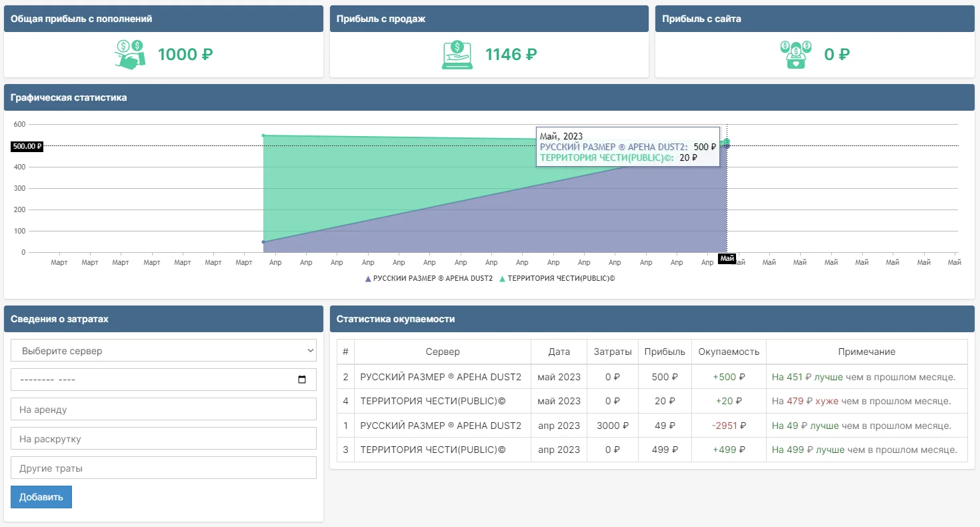Click the hand-with-coins top-up profit icon

pos(130,54)
